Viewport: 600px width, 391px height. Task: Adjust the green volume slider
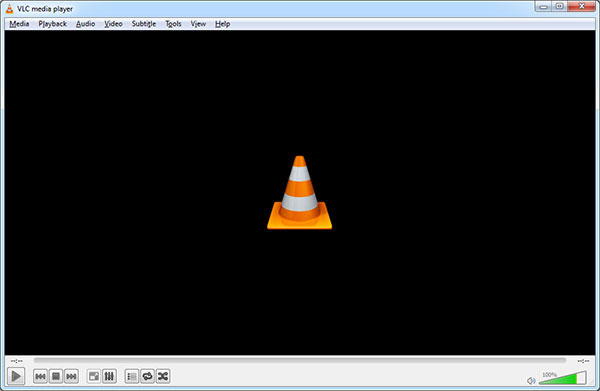(562, 378)
